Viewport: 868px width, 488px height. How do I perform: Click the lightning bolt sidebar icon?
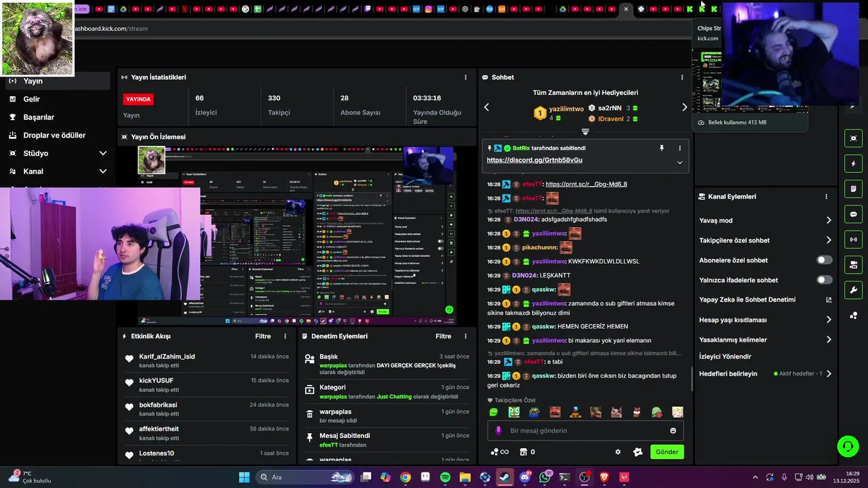pos(853,163)
